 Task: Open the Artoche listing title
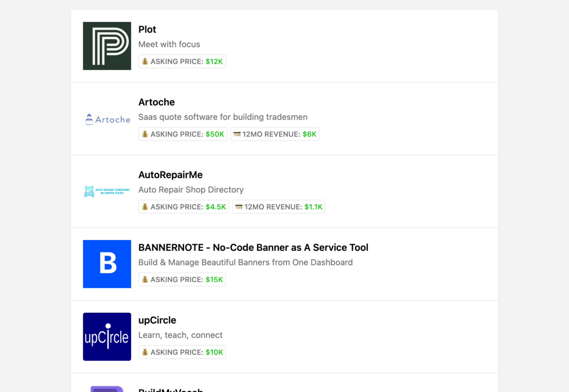coord(156,102)
